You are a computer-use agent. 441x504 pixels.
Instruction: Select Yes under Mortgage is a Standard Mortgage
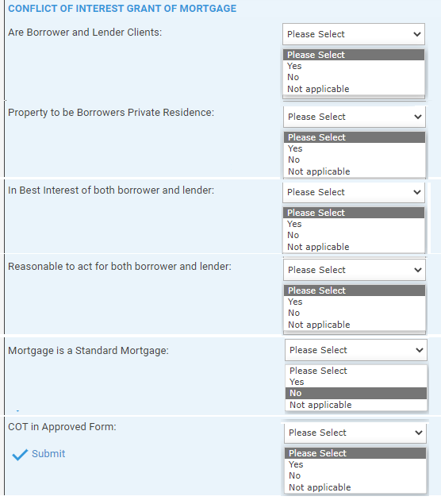click(356, 382)
